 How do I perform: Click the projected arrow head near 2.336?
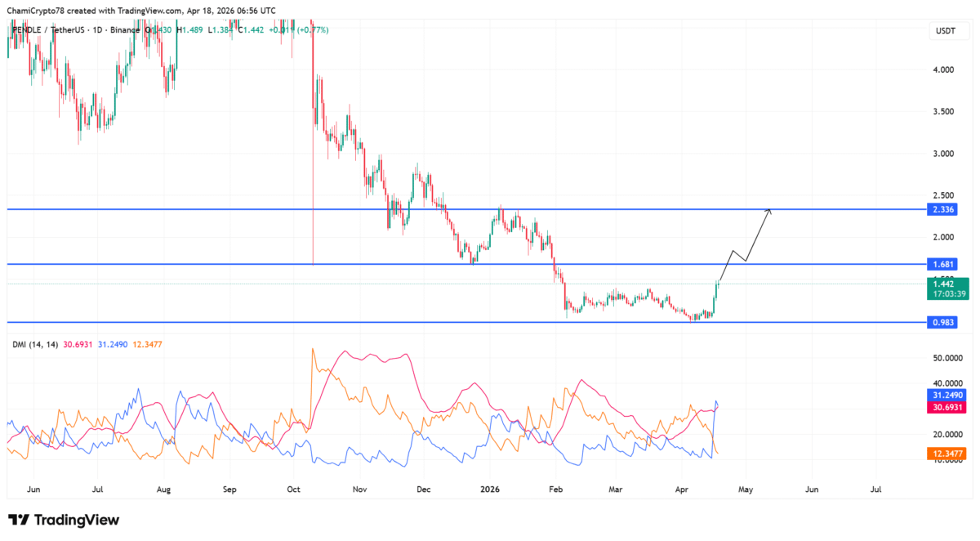[768, 212]
